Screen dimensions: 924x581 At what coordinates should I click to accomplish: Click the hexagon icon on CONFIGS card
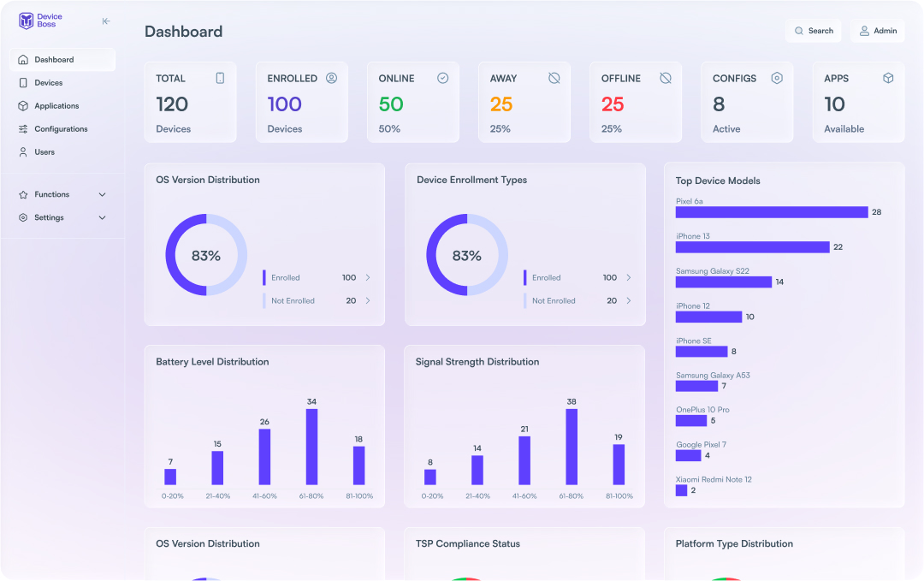click(777, 78)
